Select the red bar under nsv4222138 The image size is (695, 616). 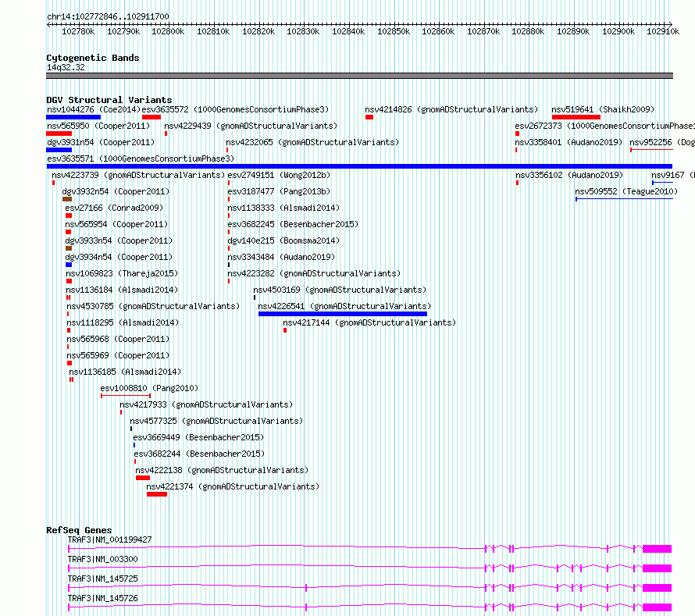tap(143, 478)
